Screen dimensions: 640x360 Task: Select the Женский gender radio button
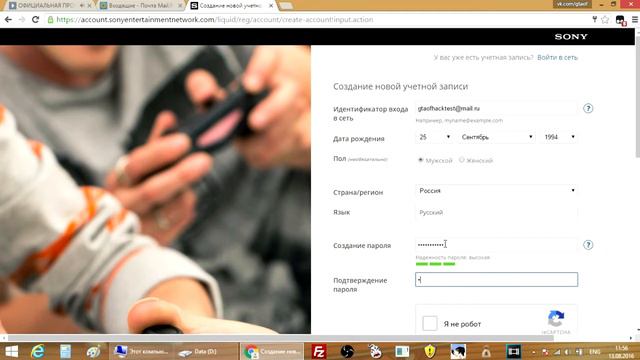(462, 160)
